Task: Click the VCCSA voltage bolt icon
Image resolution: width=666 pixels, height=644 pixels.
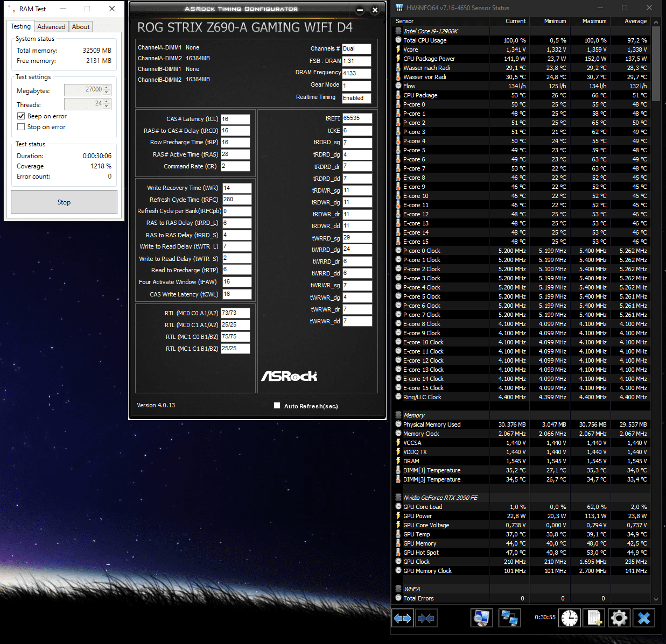Action: click(x=398, y=443)
